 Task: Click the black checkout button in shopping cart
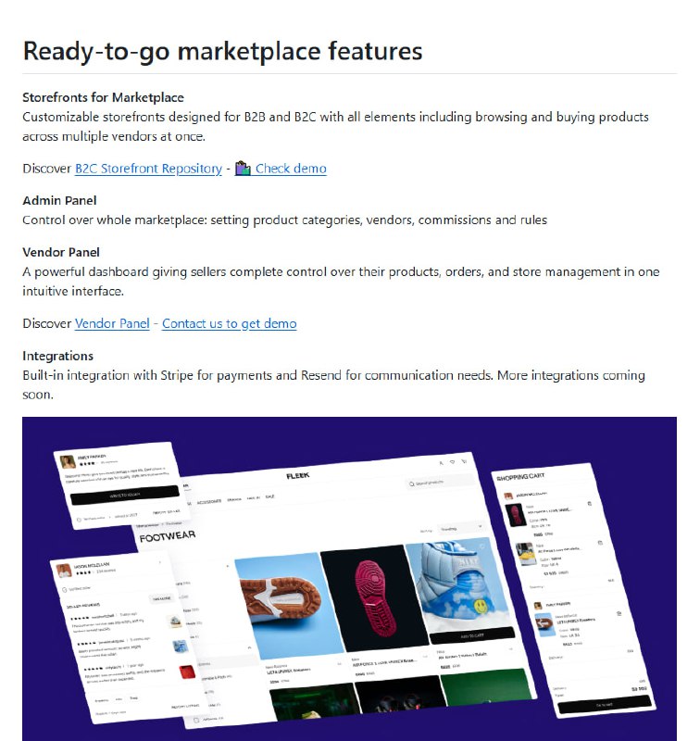(x=605, y=704)
